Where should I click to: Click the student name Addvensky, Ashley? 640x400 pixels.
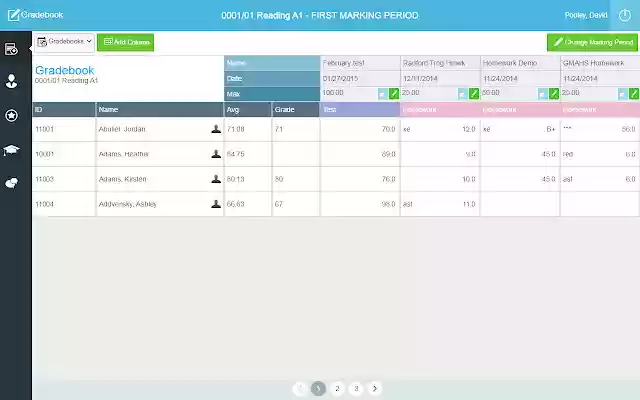(x=127, y=204)
